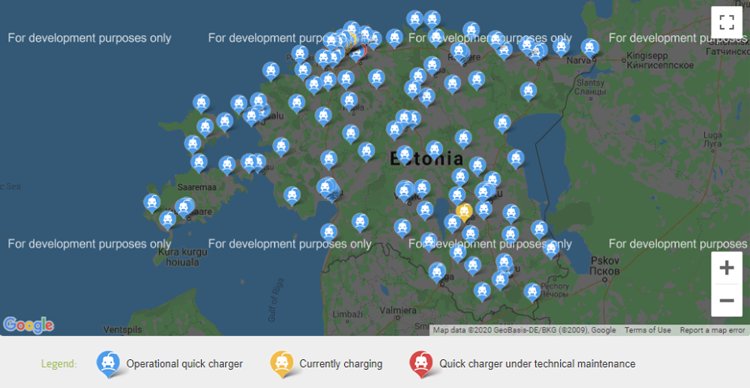Viewport: 750px width, 388px height.
Task: Click Report a map error link
Action: click(712, 330)
